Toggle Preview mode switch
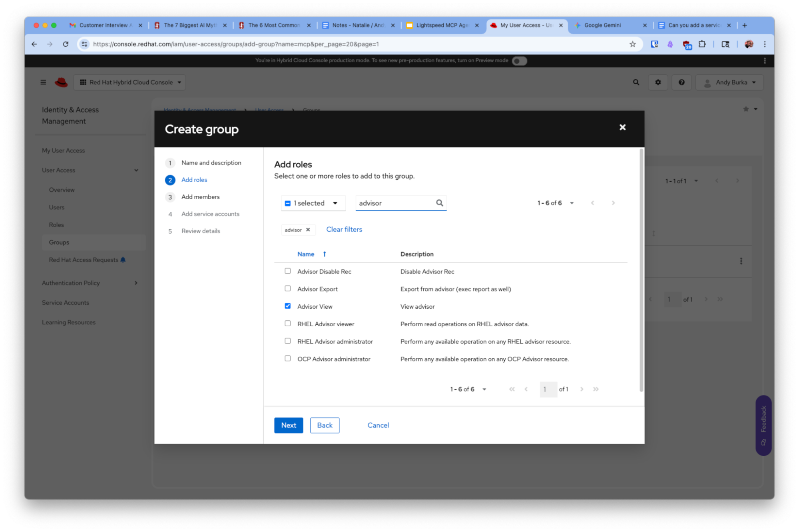The height and width of the screenshot is (532, 799). [519, 61]
